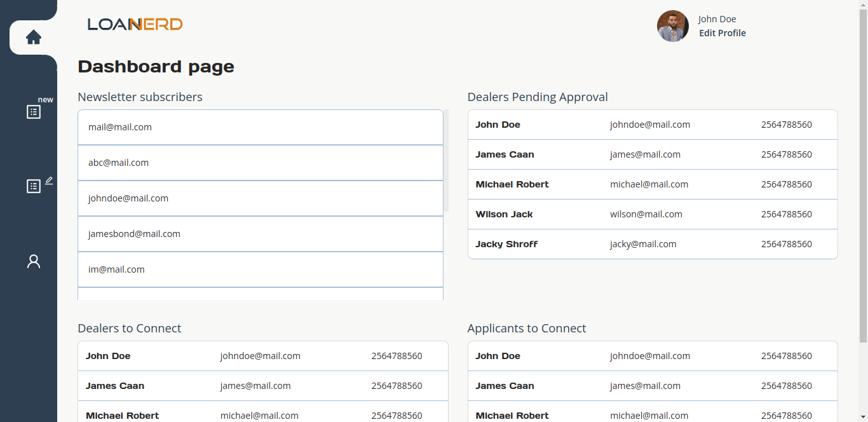Click the John Doe username in header
Screen dimensions: 868x422
[717, 19]
